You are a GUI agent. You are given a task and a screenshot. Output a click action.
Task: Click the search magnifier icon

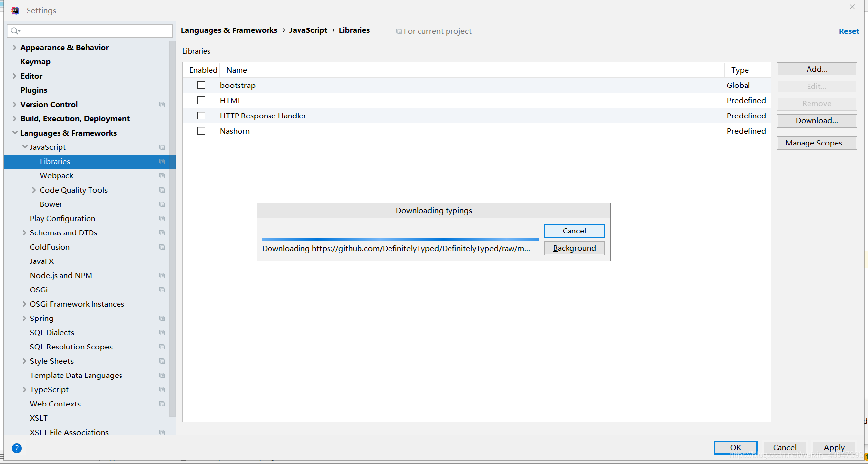(15, 31)
